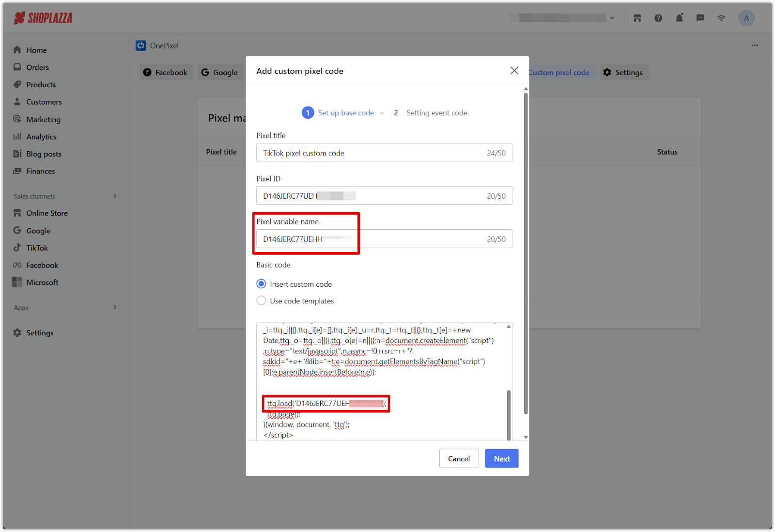The image size is (775, 532).
Task: Open Home from the sidebar
Action: pyautogui.click(x=36, y=50)
